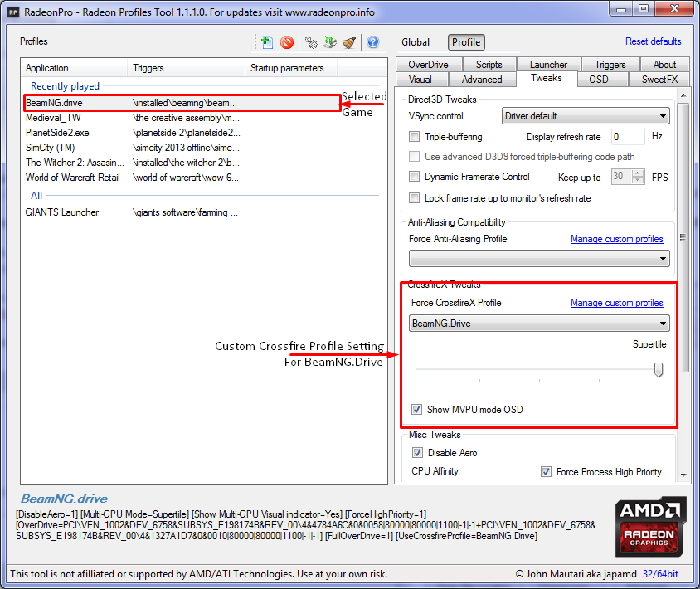This screenshot has width=700, height=589.
Task: Click the tweaks panel scroll down arrow
Action: pyautogui.click(x=683, y=475)
